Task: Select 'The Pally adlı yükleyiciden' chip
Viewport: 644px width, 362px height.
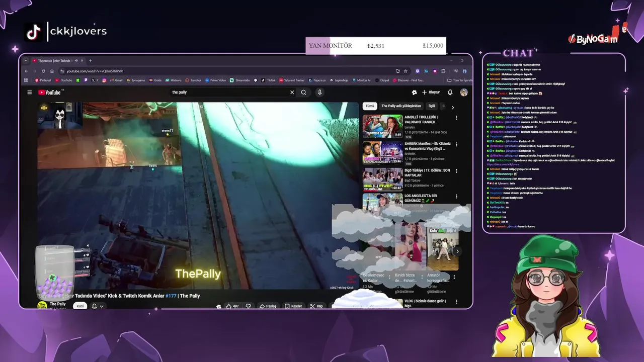Action: [401, 106]
